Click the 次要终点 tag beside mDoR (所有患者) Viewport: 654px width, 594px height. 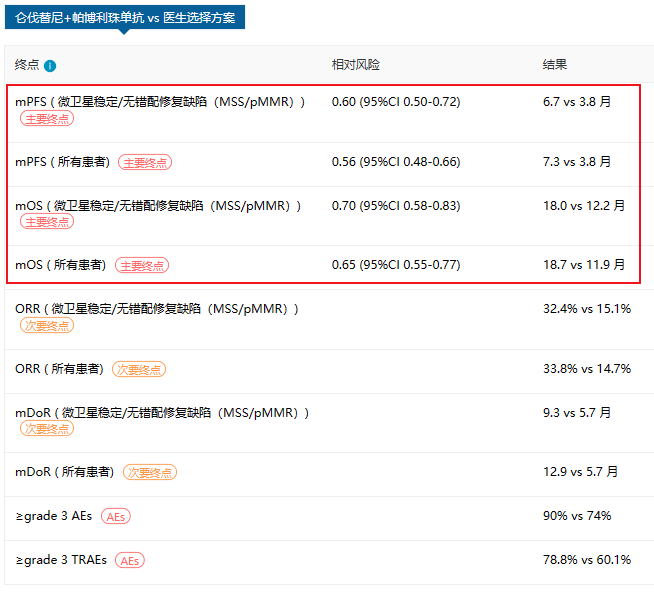[x=150, y=472]
